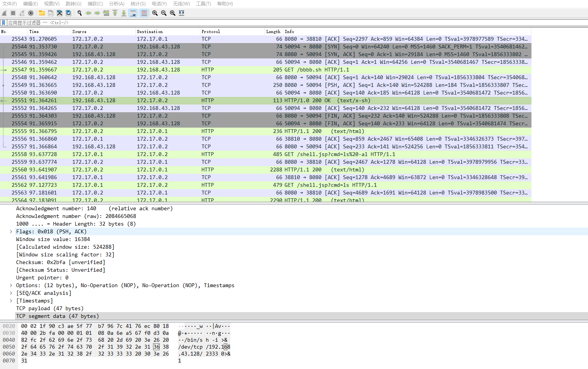588x369 pixels.
Task: Select packet 25547 GET /bbbb.sh
Action: pyautogui.click(x=265, y=70)
